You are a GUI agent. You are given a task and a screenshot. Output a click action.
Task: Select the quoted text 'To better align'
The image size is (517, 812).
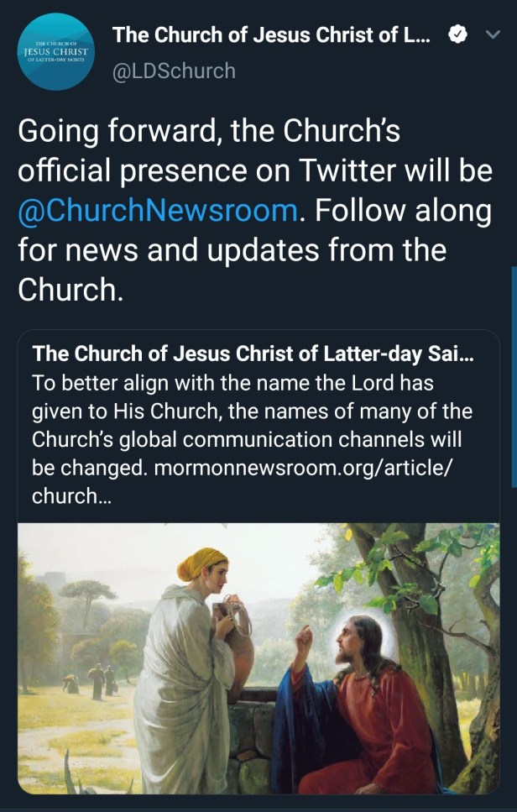point(101,382)
